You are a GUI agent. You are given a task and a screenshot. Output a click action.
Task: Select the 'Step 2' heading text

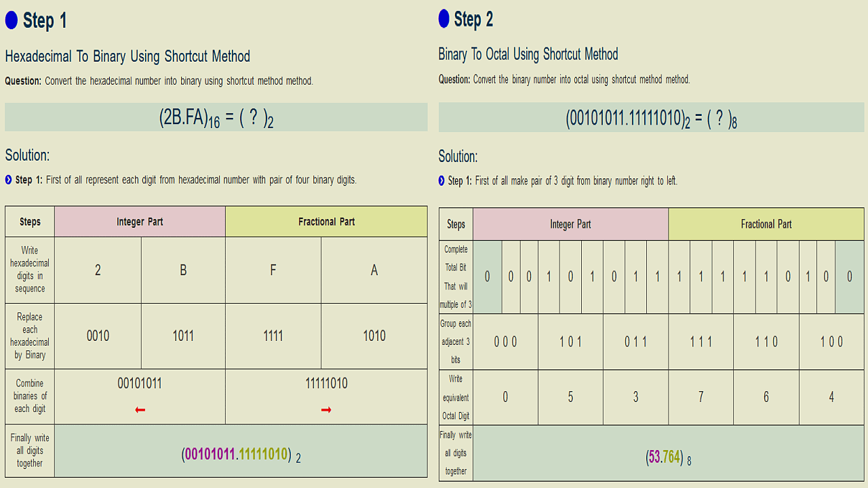(x=473, y=19)
